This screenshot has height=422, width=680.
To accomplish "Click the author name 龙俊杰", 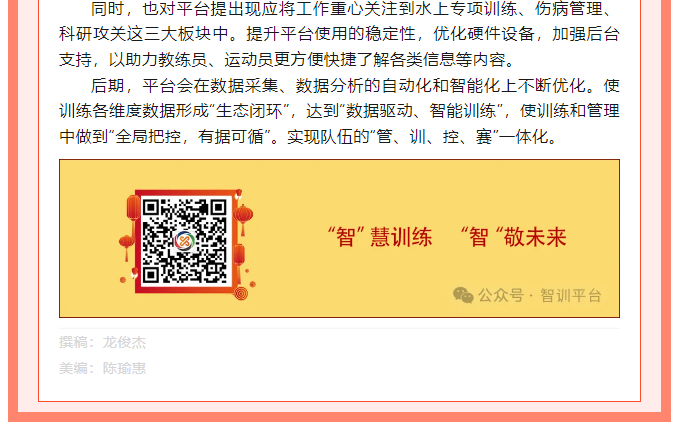I will [124, 343].
